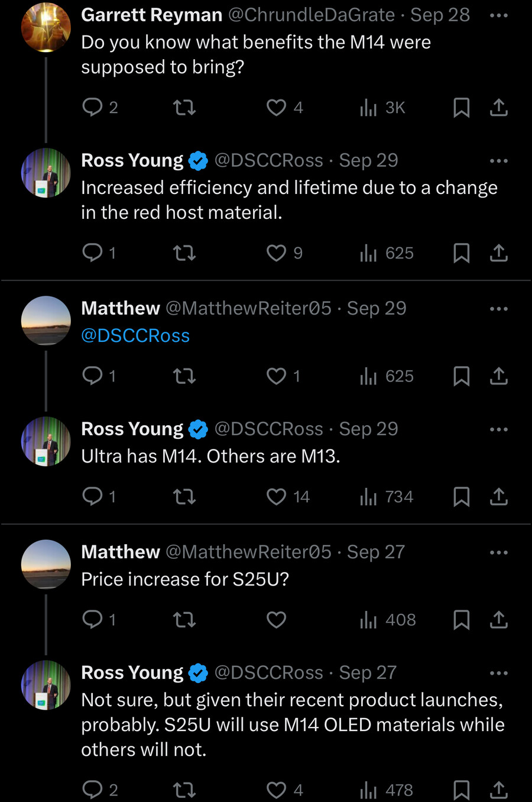The width and height of the screenshot is (532, 802).
Task: Open Garrett Reyman's avatar picture
Action: click(x=46, y=27)
